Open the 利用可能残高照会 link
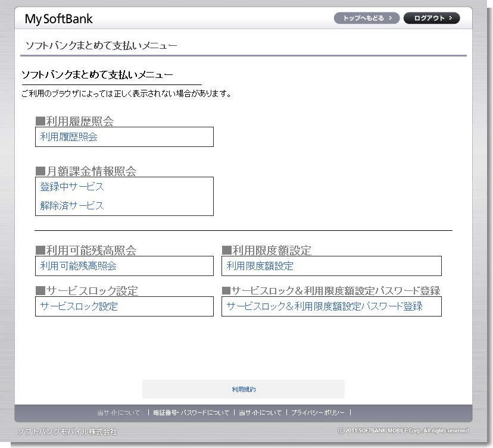The image size is (493, 448). tap(78, 266)
